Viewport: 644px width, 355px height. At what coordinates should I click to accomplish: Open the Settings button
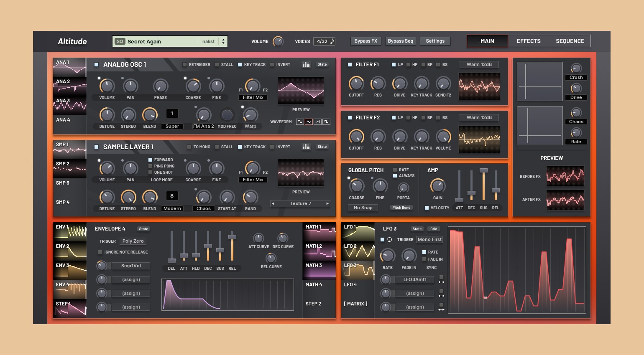click(x=435, y=41)
